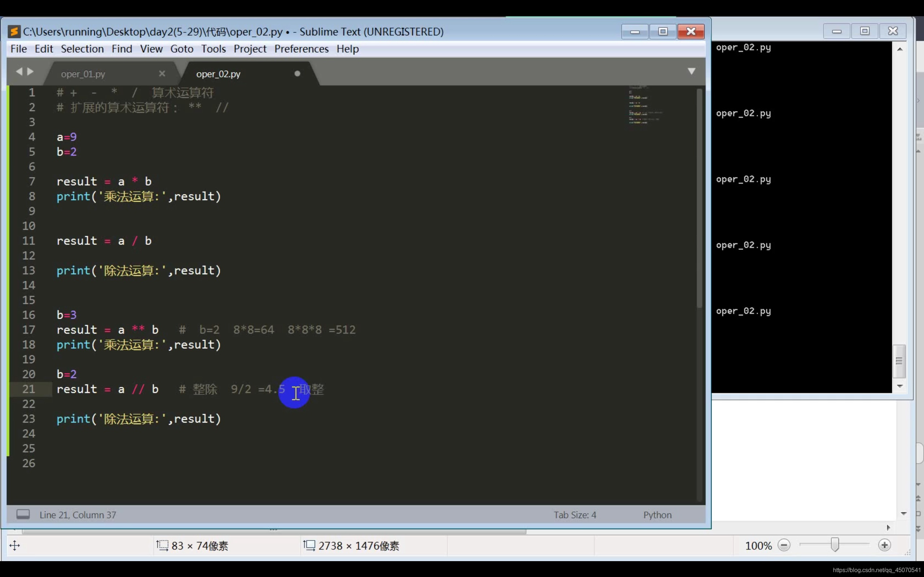Screen dimensions: 924x577
Task: Click the next tab arrow icon
Action: click(31, 71)
